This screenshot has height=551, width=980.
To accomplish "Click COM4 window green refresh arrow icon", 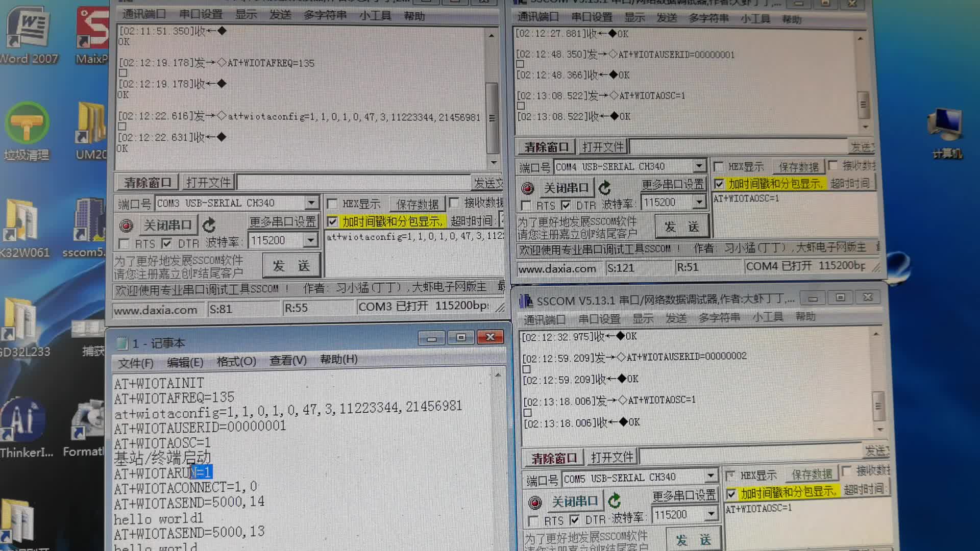I will click(605, 188).
